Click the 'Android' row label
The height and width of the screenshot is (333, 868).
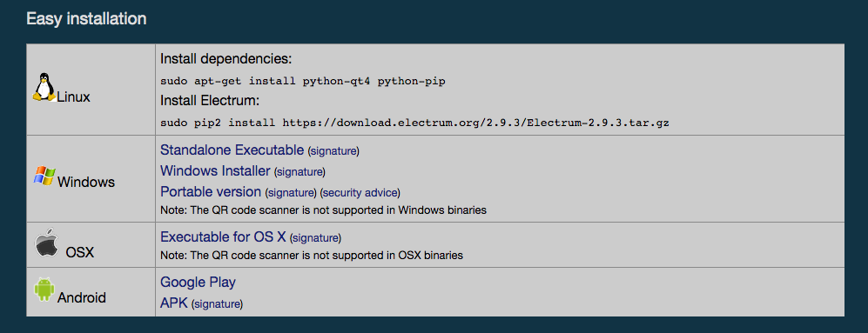(x=81, y=298)
